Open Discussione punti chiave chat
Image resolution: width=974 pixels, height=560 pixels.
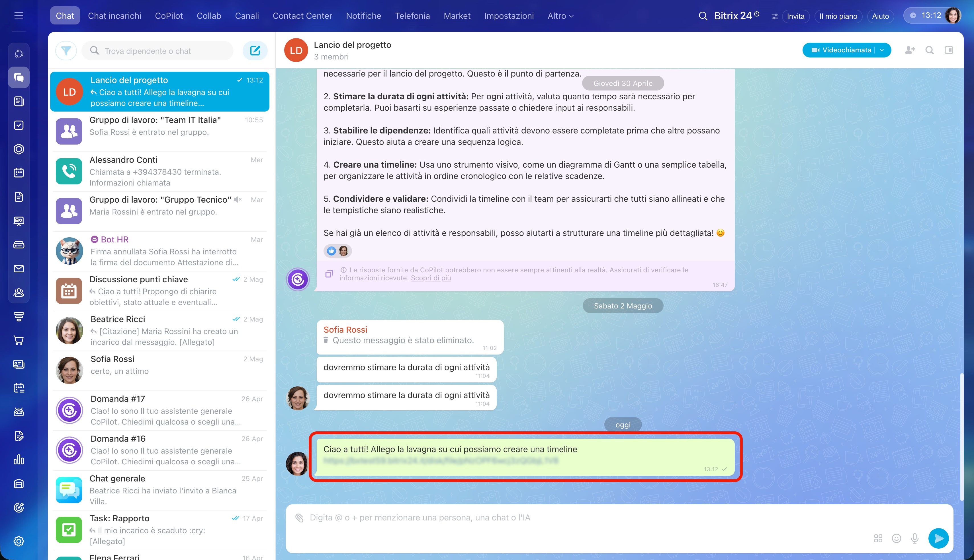160,290
